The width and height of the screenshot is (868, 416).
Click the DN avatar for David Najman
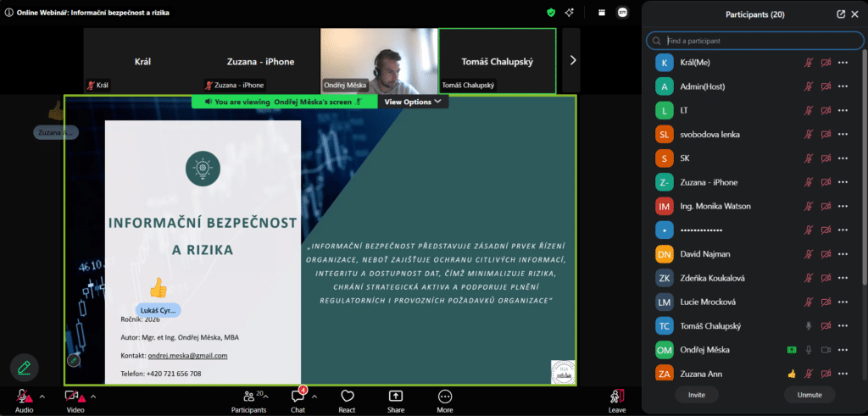point(665,254)
